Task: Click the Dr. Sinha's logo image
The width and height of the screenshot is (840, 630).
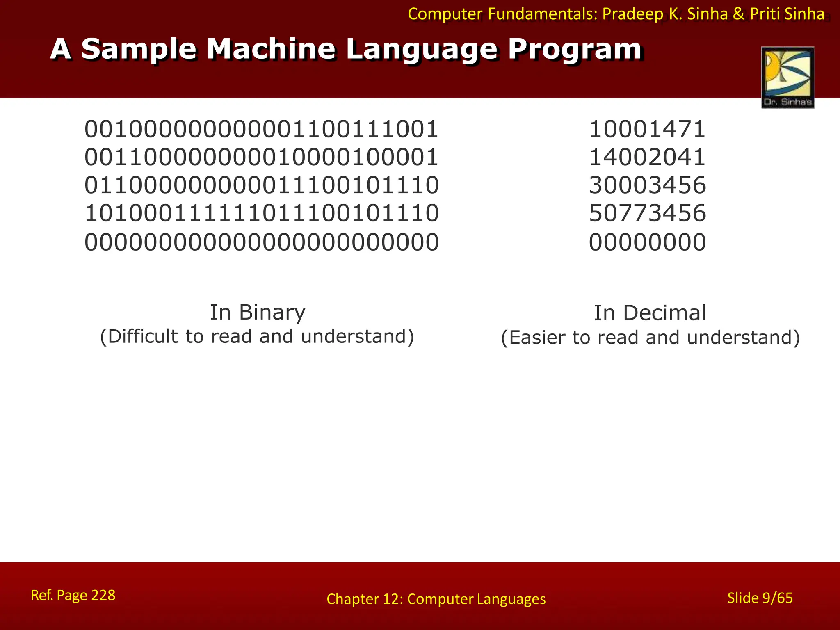Action: 787,78
